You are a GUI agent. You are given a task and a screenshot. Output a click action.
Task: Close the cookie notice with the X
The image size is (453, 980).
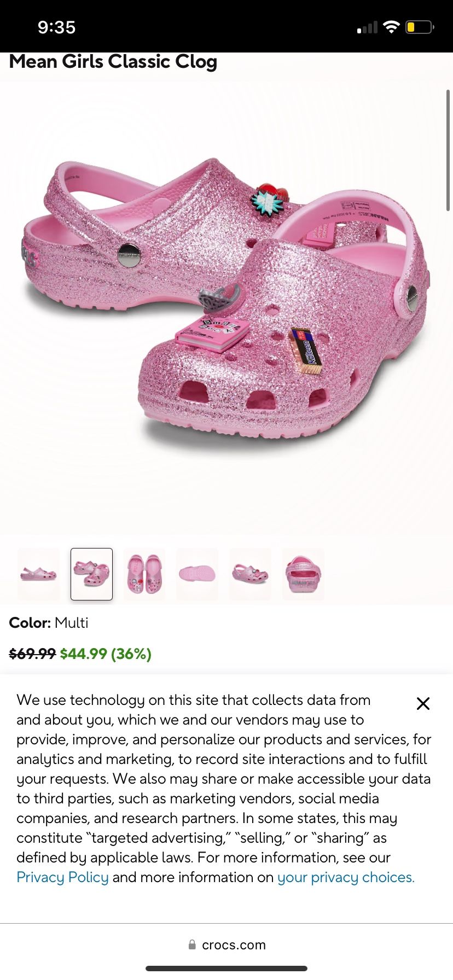point(423,703)
